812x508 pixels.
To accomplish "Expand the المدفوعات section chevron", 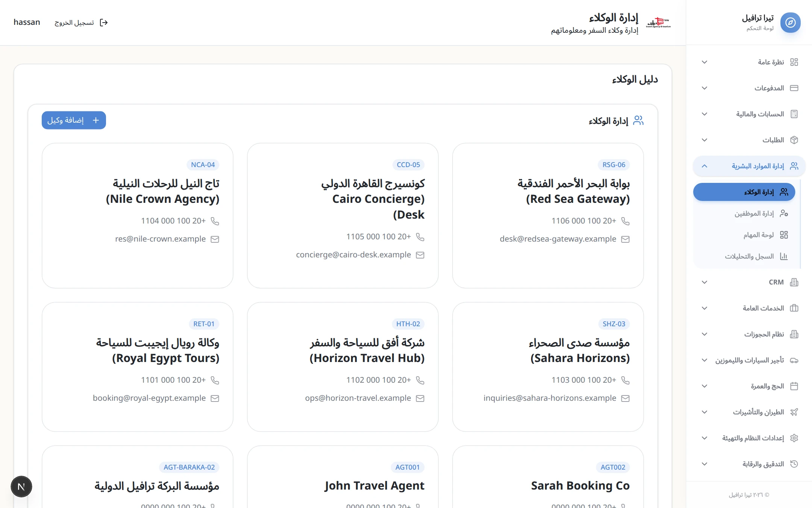I will 704,88.
